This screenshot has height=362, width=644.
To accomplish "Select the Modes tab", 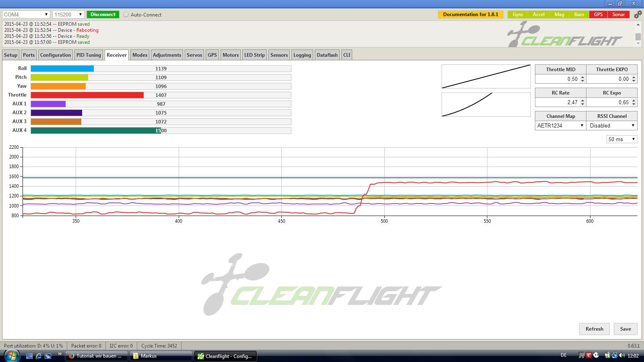I will click(140, 55).
